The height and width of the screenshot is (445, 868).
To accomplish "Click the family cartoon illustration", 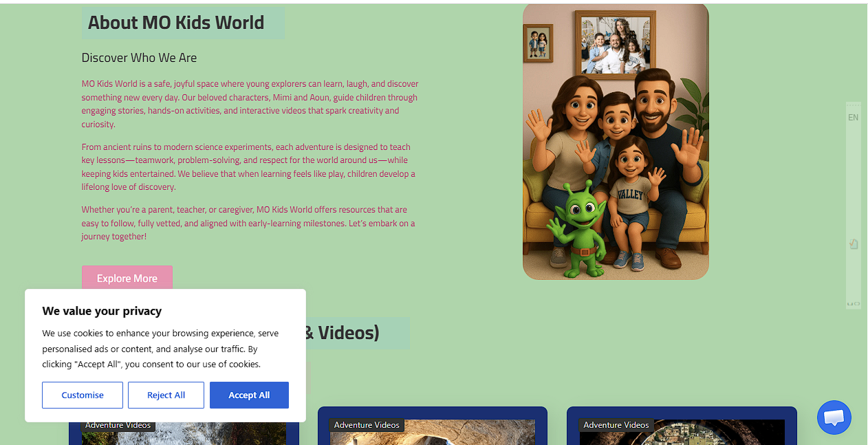I will click(x=616, y=142).
